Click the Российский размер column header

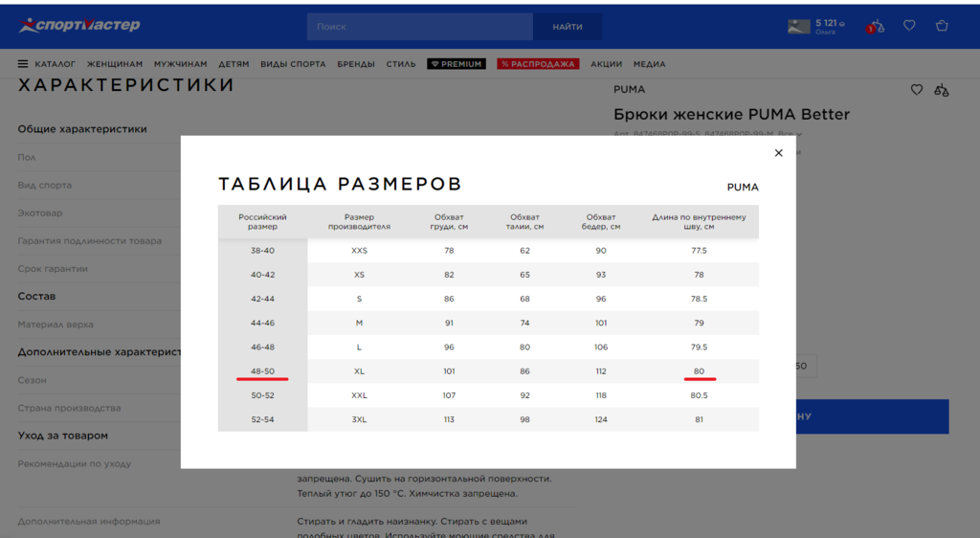tap(262, 222)
